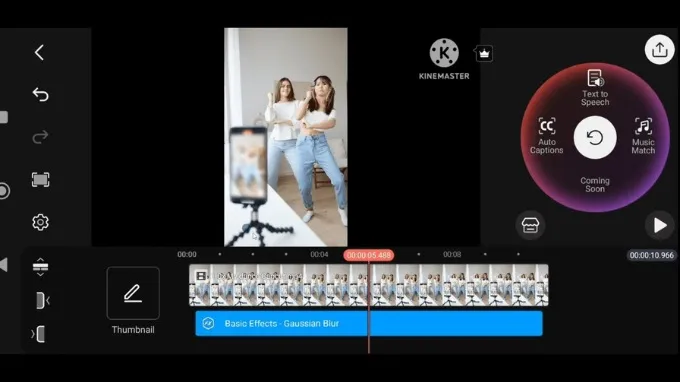Open Auto Captions tool
The width and height of the screenshot is (680, 382).
pyautogui.click(x=546, y=136)
